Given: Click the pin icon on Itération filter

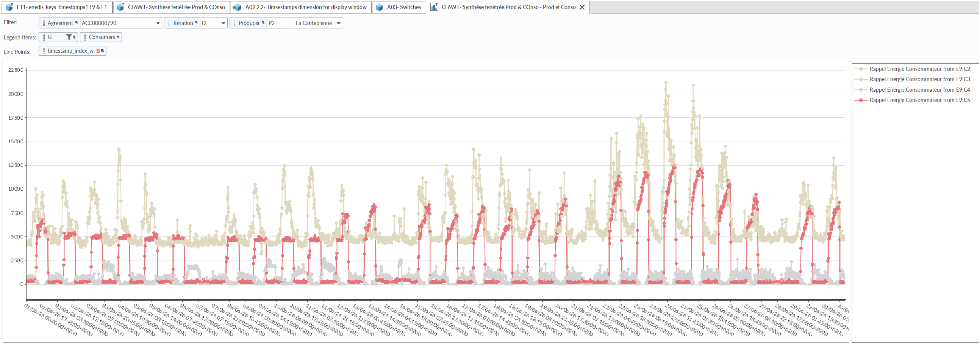Looking at the screenshot, I should (196, 22).
